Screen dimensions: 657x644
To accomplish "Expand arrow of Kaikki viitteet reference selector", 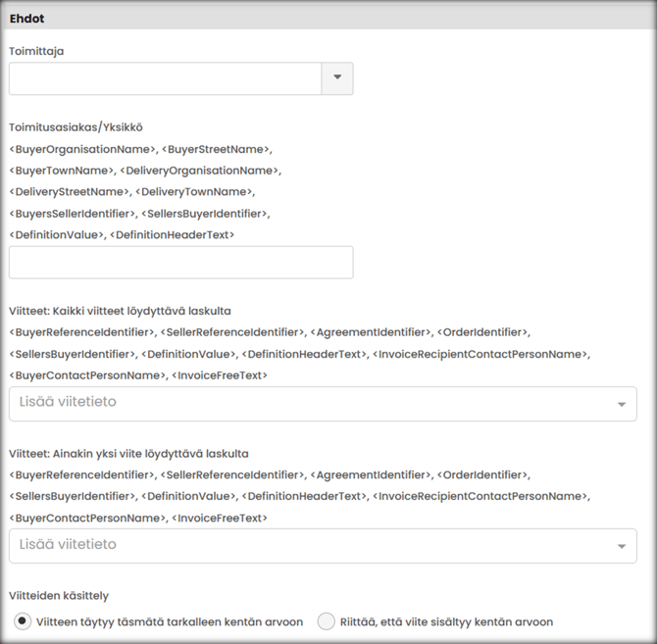I will click(x=621, y=404).
